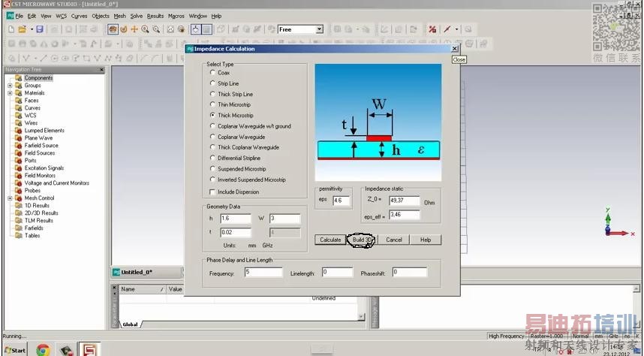
Task: Click the red diagonal line toolbar icon
Action: [447, 29]
